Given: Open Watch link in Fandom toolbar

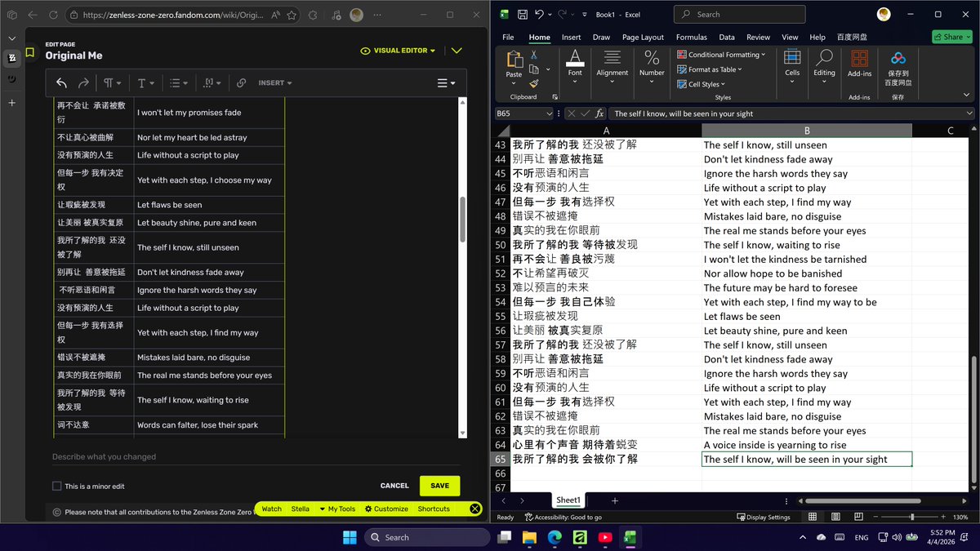Looking at the screenshot, I should pos(271,509).
